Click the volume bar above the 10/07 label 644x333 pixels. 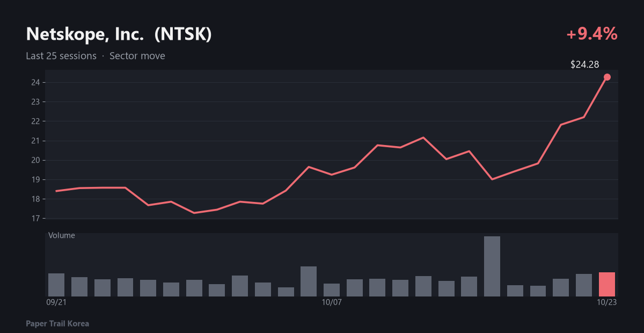coord(332,290)
